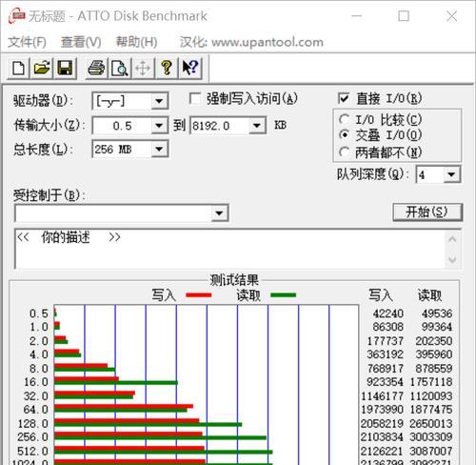Click the move/crosshair toolbar icon
Image resolution: width=476 pixels, height=465 pixels.
[x=143, y=68]
